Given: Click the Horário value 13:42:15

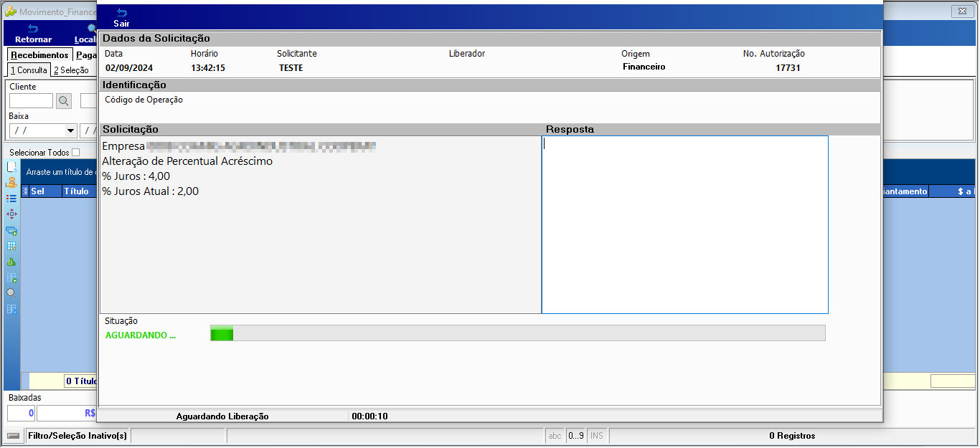Looking at the screenshot, I should [x=208, y=68].
